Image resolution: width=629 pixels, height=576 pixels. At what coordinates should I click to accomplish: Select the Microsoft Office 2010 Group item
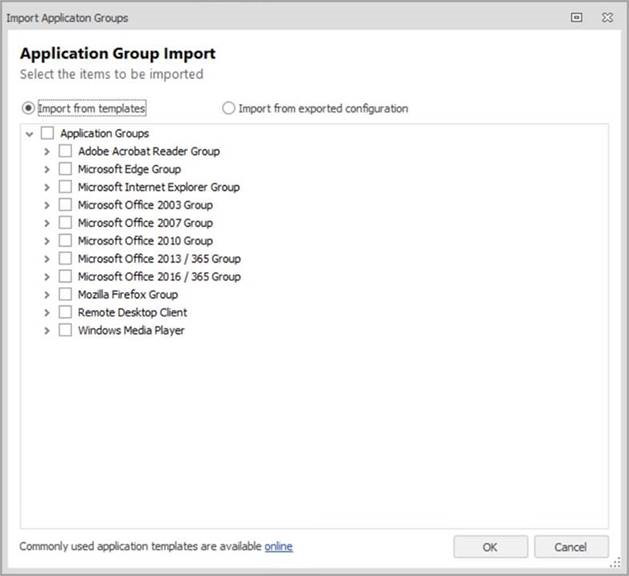[x=145, y=241]
